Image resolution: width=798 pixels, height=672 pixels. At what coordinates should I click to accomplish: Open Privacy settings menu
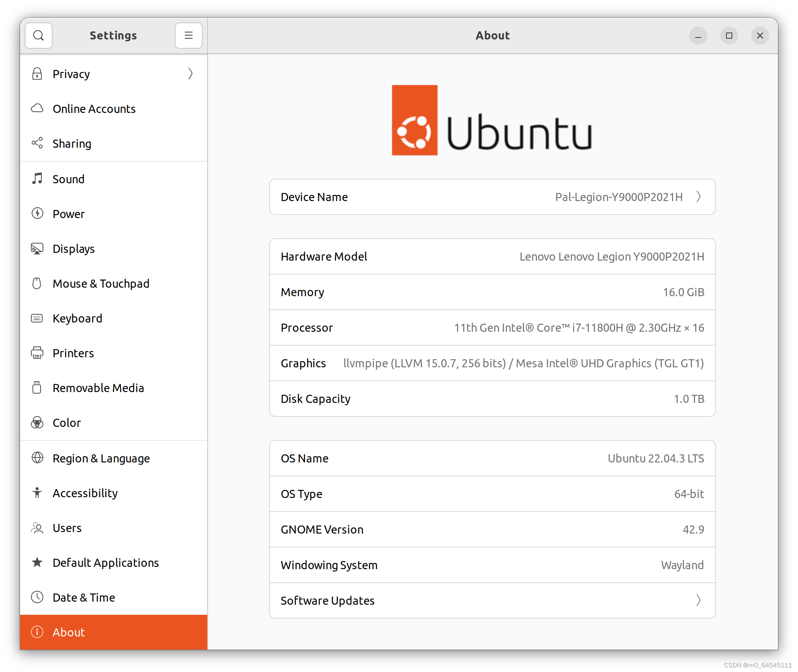click(x=113, y=73)
